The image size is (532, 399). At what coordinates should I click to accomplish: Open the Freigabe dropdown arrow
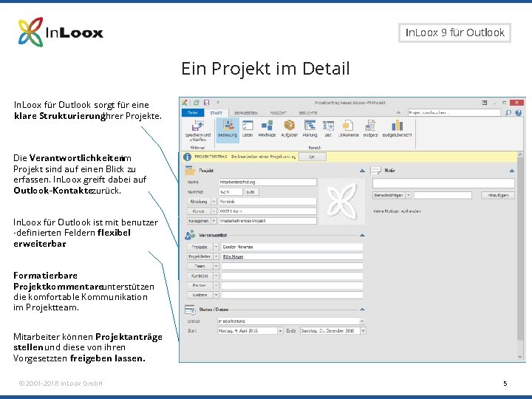click(216, 247)
